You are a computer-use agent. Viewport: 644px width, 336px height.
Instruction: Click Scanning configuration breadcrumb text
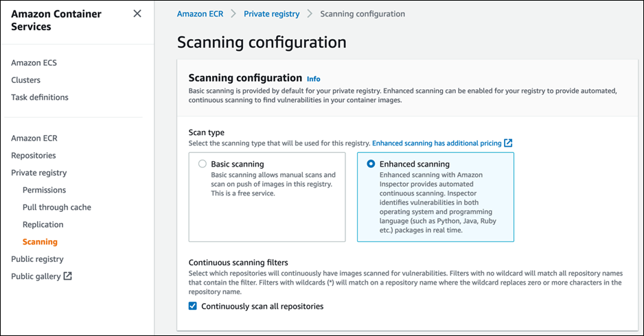(x=363, y=14)
